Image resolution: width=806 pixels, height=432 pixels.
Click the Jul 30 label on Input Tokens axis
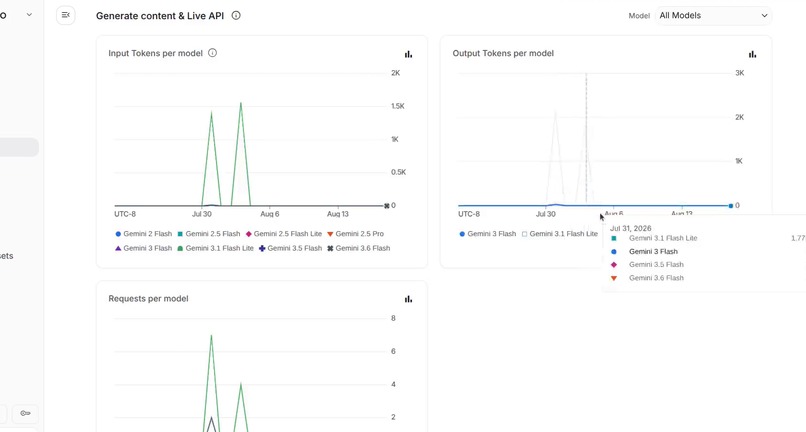click(x=202, y=214)
